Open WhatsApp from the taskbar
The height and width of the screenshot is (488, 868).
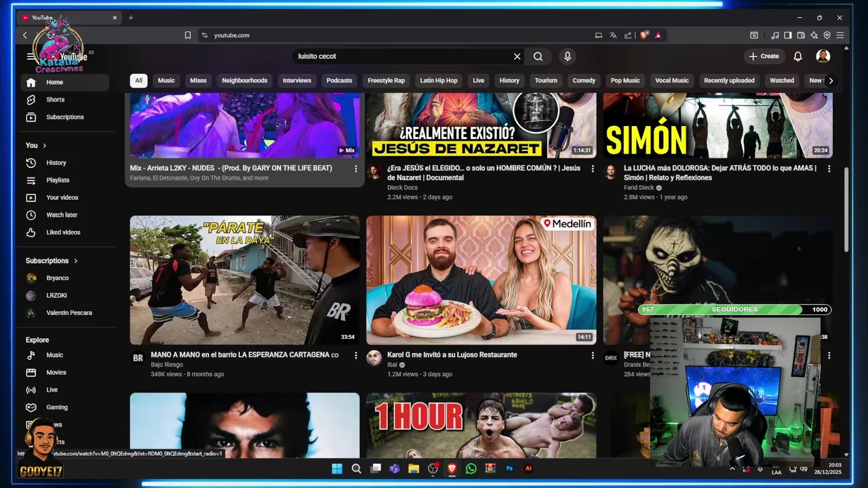point(471,468)
